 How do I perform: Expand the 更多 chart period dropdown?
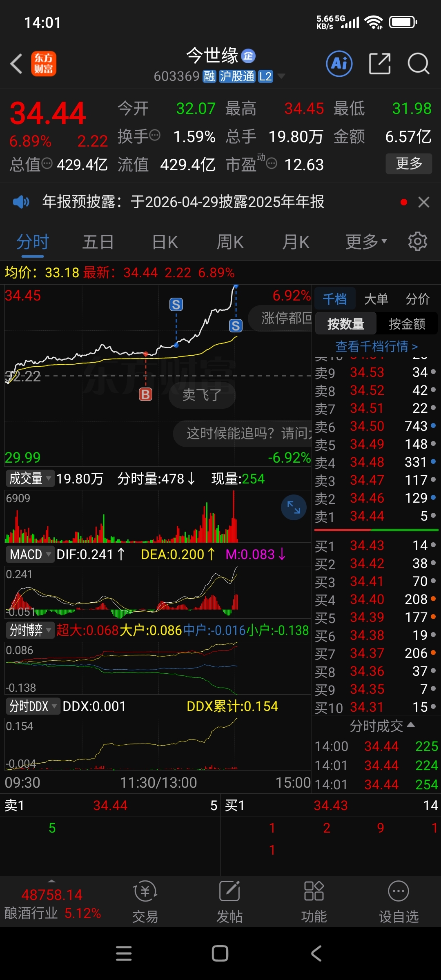[366, 242]
